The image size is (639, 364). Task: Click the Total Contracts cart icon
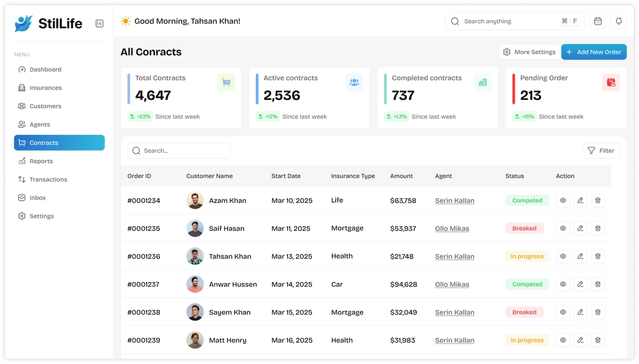(226, 82)
